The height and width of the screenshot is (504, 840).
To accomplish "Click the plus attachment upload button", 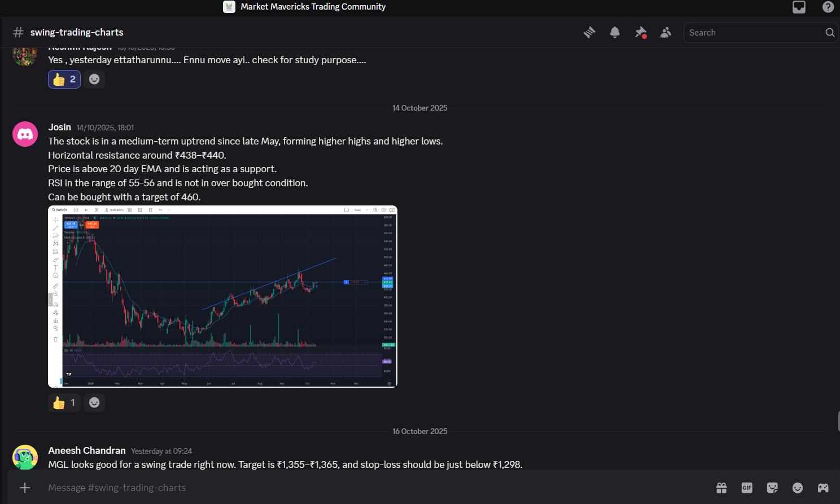I will pyautogui.click(x=25, y=488).
